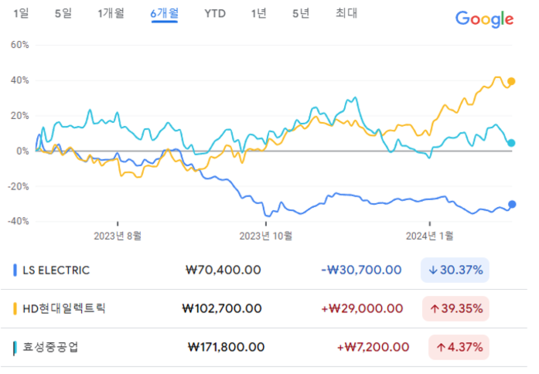Click the blue LS ELECTRIC color bar

click(15, 270)
